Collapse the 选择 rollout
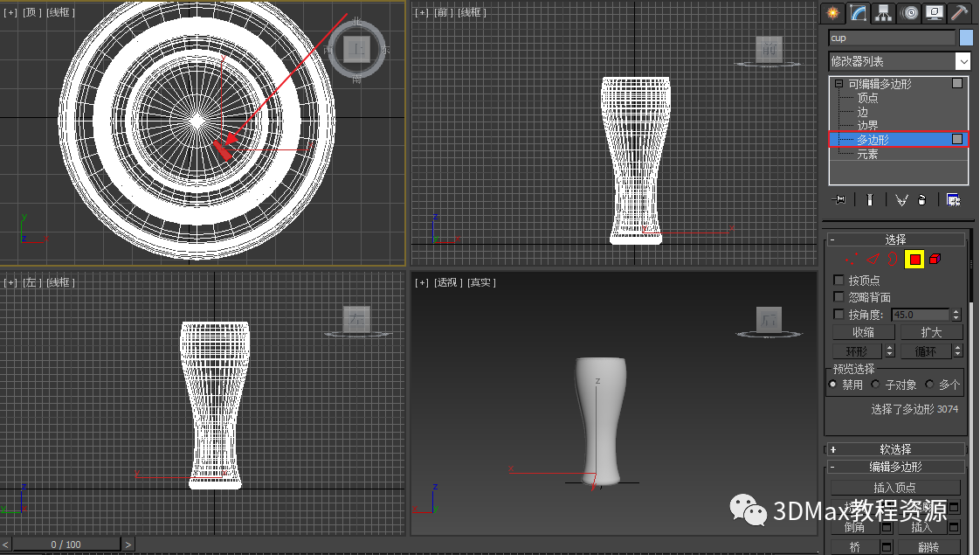980x555 pixels. [x=895, y=239]
